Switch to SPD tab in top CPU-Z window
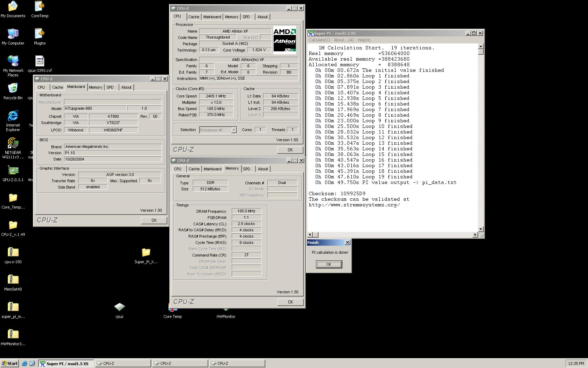 click(246, 17)
